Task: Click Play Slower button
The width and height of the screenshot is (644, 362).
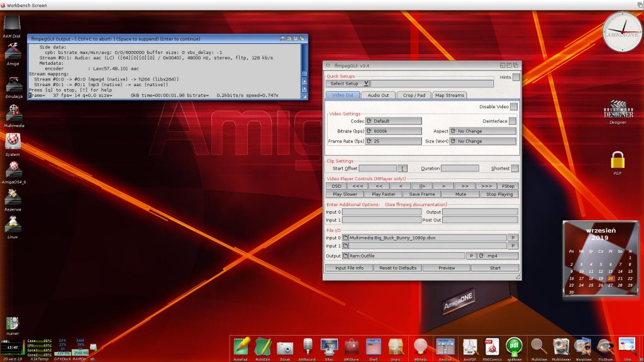Action: pyautogui.click(x=345, y=195)
